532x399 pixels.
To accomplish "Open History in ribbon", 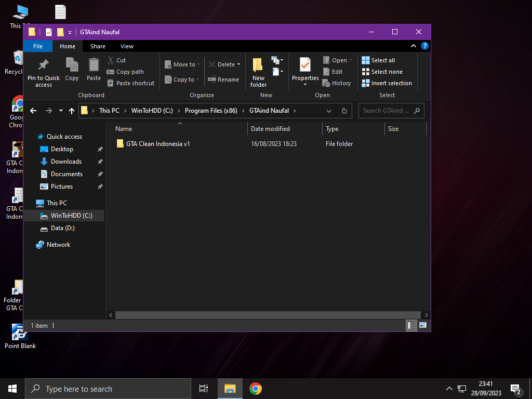I will click(x=337, y=83).
